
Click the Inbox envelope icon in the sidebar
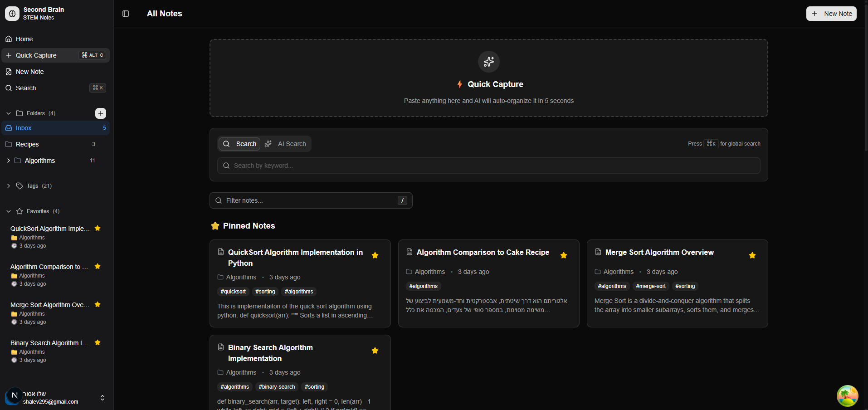(9, 128)
